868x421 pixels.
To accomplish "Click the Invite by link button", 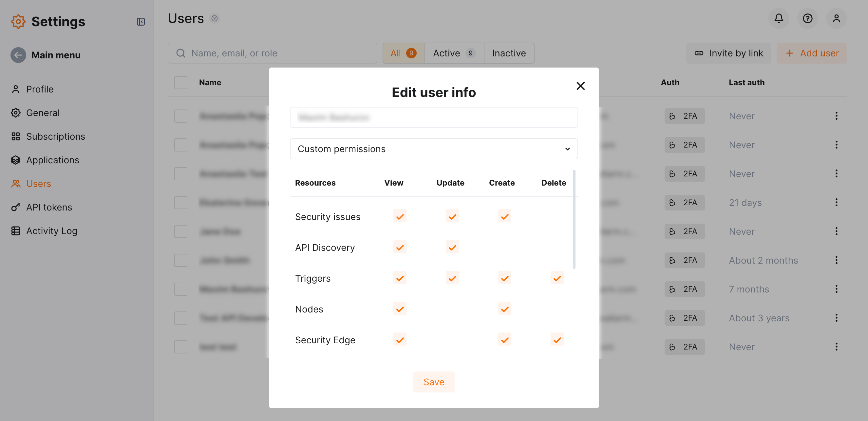I will (728, 53).
